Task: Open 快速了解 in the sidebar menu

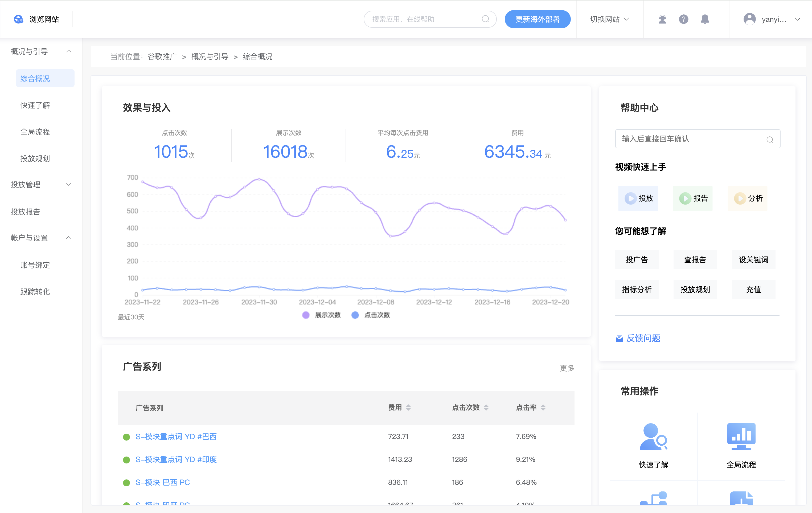Action: pyautogui.click(x=35, y=105)
